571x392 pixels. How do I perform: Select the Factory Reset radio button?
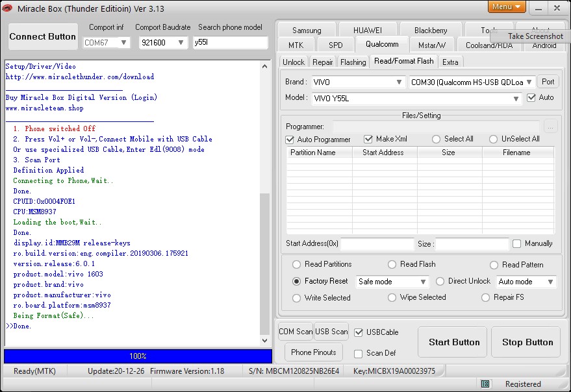(296, 282)
